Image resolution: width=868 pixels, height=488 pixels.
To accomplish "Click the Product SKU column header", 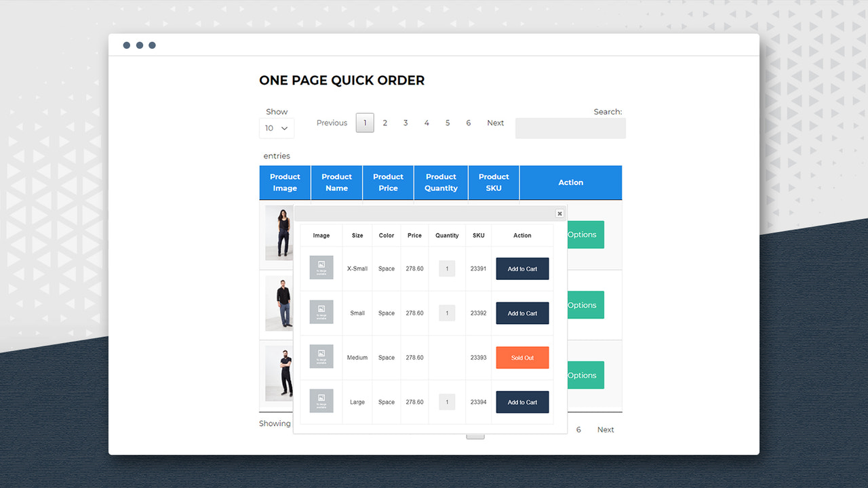I will coord(493,182).
